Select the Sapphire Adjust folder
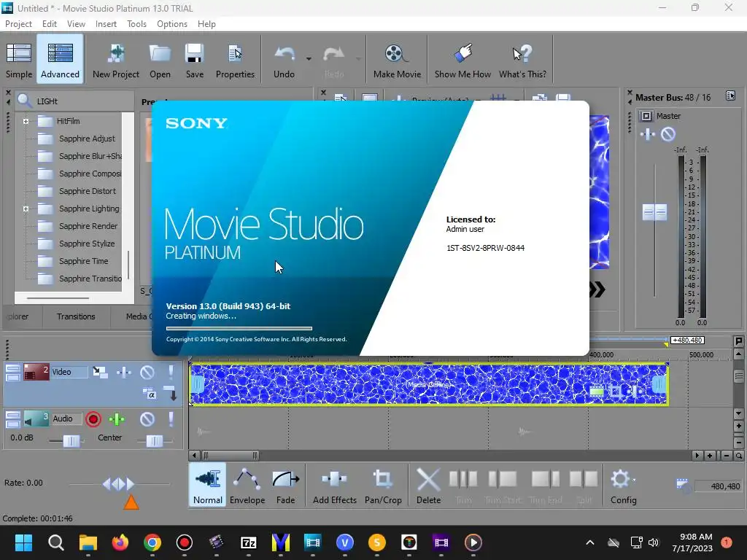This screenshot has height=560, width=747. 87,139
